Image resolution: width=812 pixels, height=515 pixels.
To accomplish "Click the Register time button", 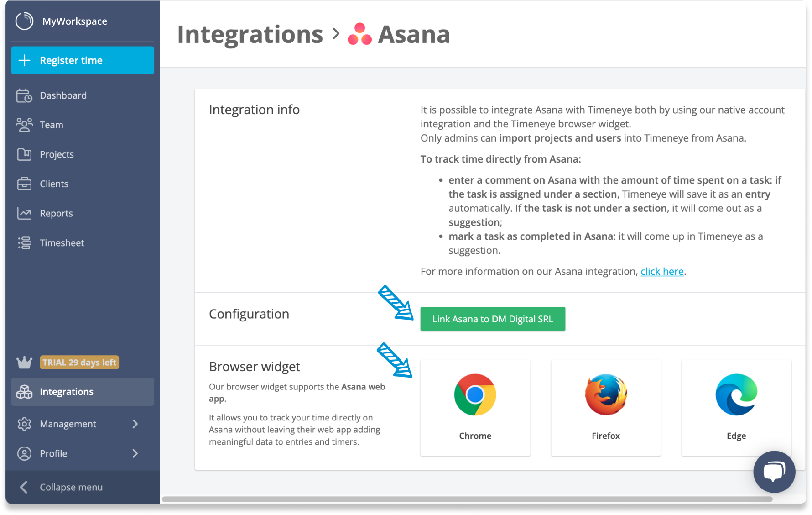I will tap(83, 60).
